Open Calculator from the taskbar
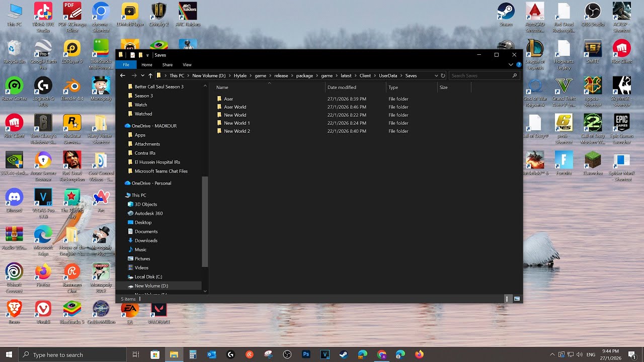 click(x=193, y=354)
